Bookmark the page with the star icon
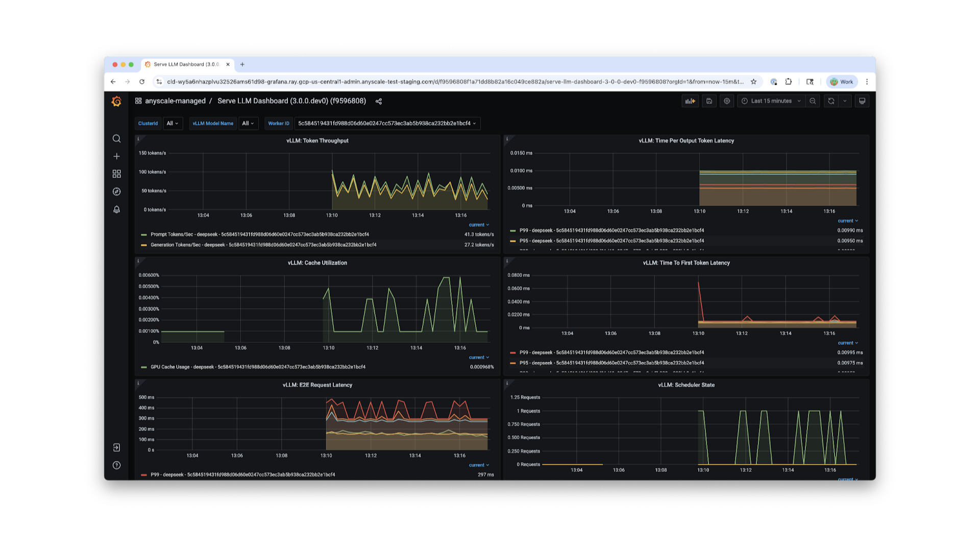The image size is (980, 551). coord(753,82)
